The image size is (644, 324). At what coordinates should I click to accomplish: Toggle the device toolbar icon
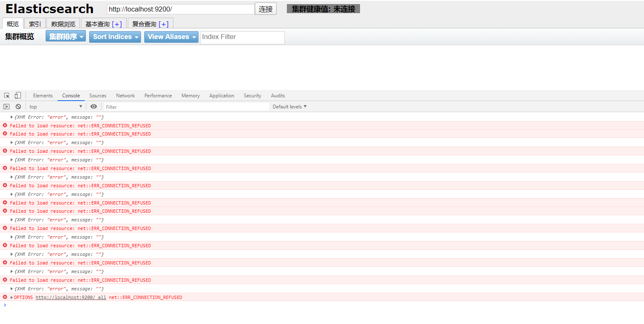18,95
